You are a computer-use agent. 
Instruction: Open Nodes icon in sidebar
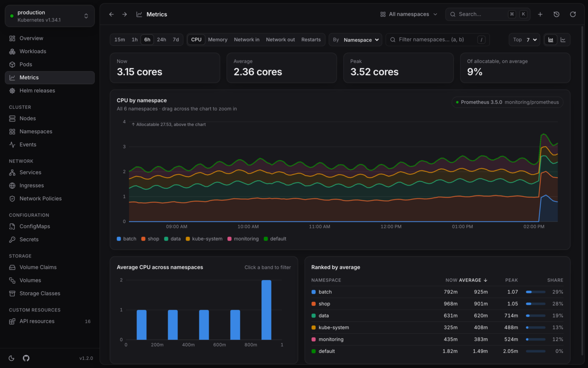click(x=12, y=119)
